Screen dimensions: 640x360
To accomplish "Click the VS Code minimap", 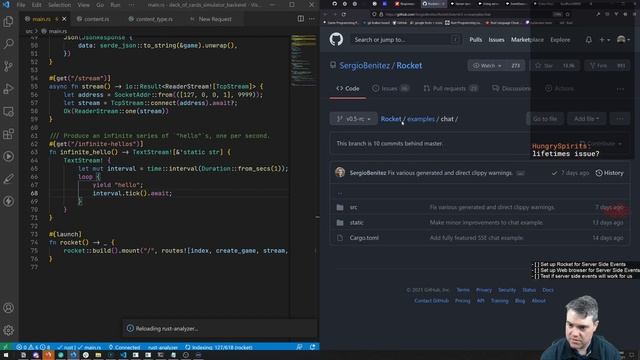I will tap(304, 61).
